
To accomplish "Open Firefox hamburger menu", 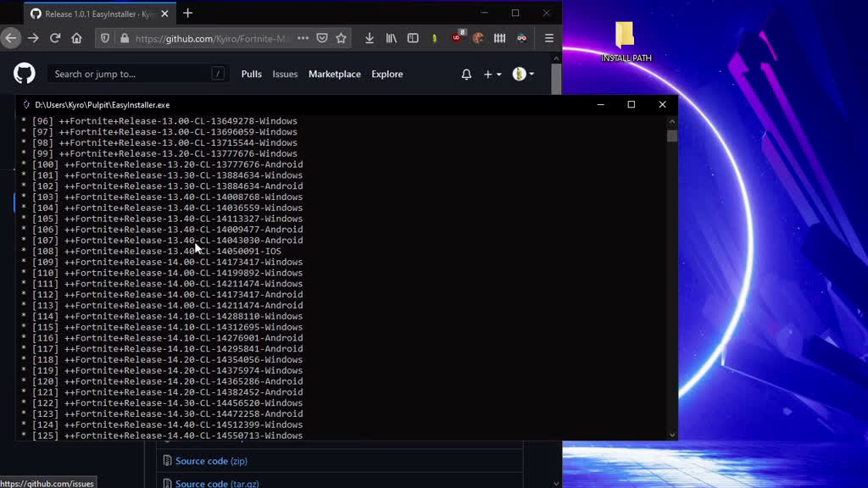I will pos(549,38).
